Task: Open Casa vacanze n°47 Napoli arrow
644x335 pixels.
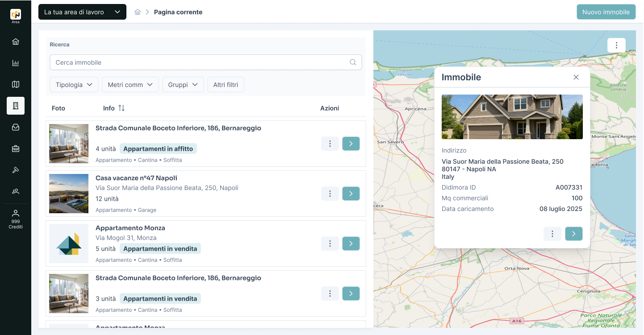Action: tap(351, 194)
